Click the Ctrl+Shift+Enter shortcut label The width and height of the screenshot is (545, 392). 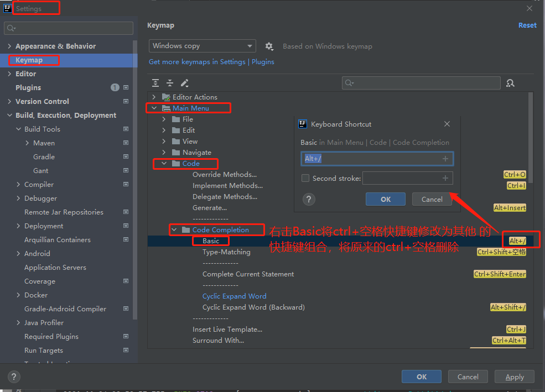[500, 274]
